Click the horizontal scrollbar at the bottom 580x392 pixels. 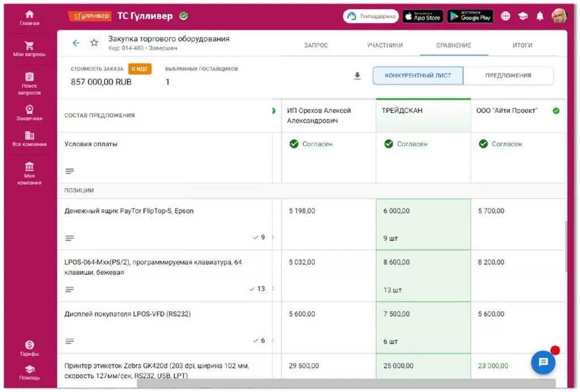pos(346,383)
